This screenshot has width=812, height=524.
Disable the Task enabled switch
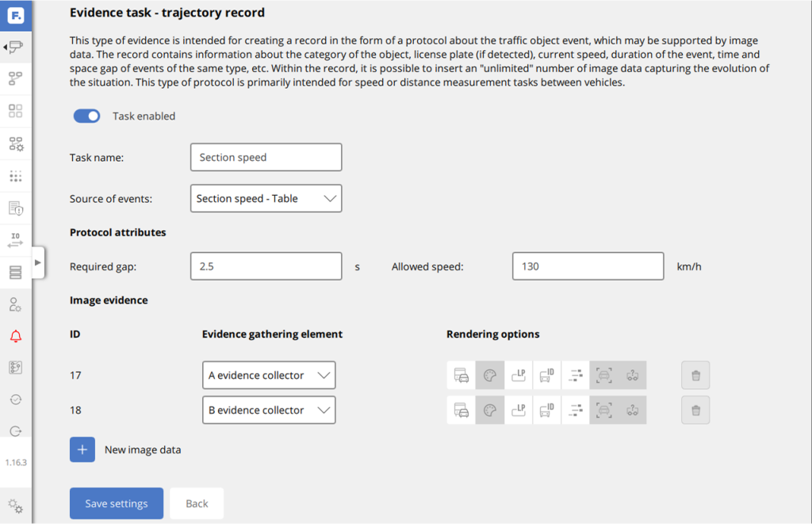tap(86, 116)
